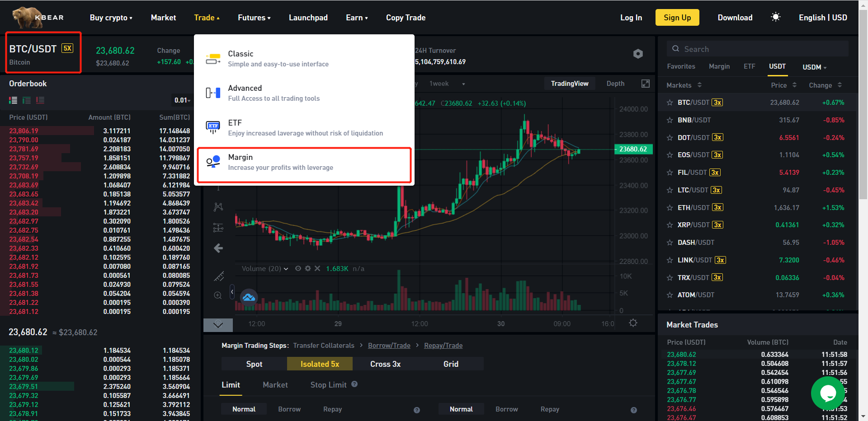Favorite EOS/USDT with its star
This screenshot has height=421, width=868.
670,155
